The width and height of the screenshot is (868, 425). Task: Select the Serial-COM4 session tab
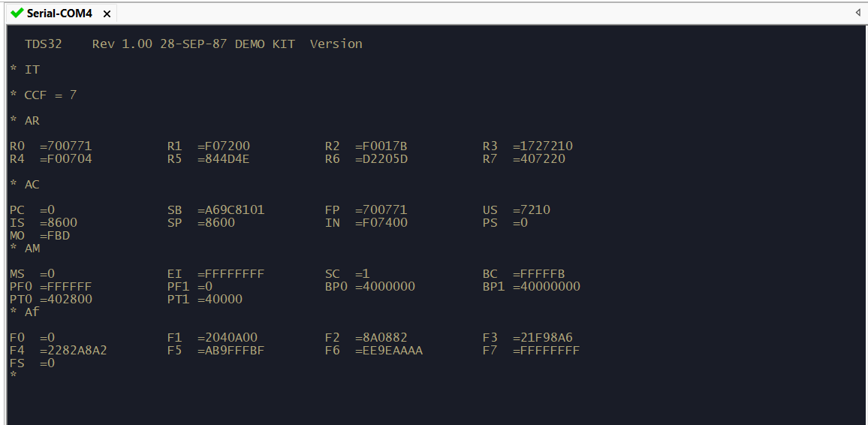(59, 14)
